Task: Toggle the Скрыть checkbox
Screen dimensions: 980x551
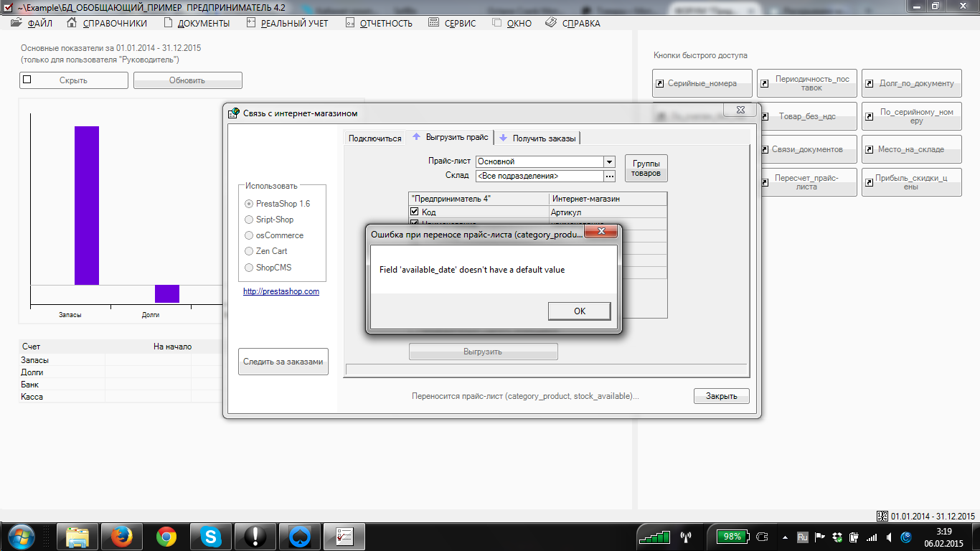Action: [x=27, y=80]
